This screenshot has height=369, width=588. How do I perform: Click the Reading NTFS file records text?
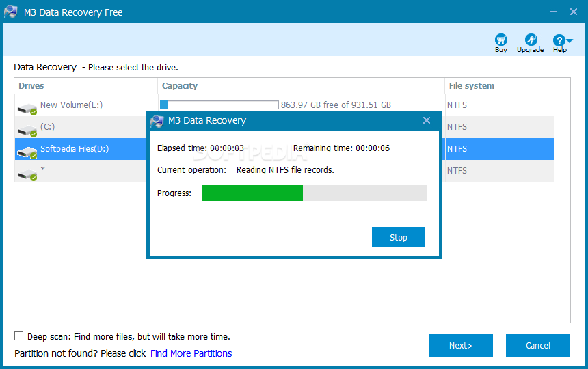pos(285,169)
